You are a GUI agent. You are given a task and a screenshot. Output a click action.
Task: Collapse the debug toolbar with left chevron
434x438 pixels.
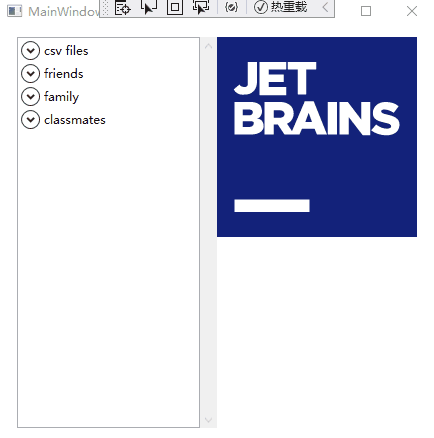(326, 7)
